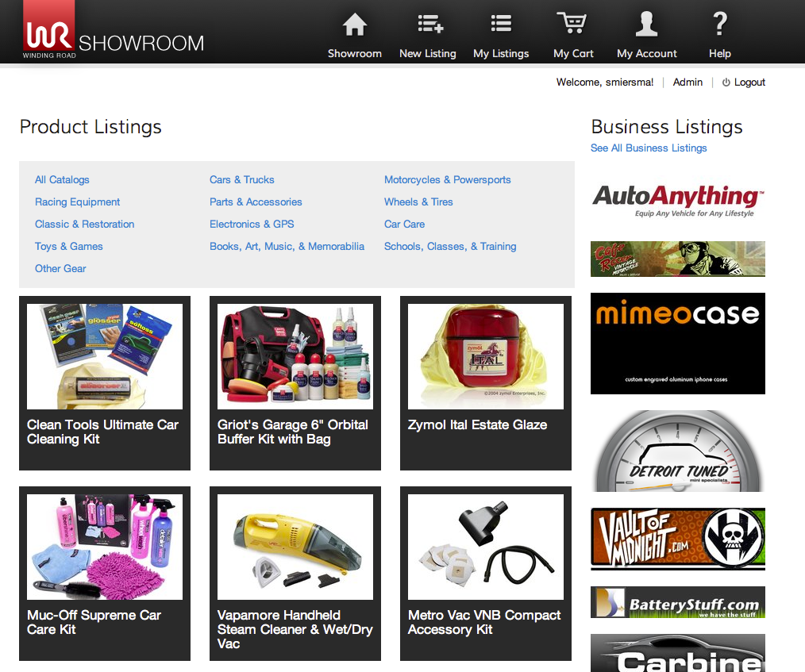Select the Car Care category
The height and width of the screenshot is (672, 805).
[405, 225]
